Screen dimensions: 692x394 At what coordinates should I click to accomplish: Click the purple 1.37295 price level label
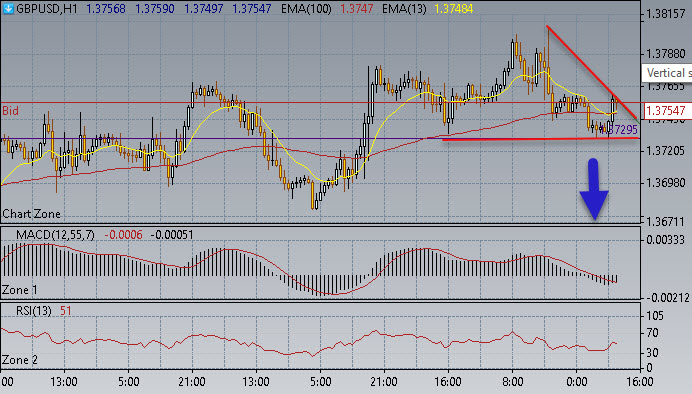tap(622, 130)
